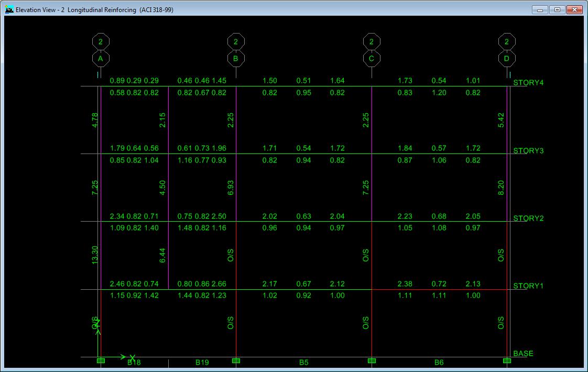Click beam reinforcing value 2.66

219,284
